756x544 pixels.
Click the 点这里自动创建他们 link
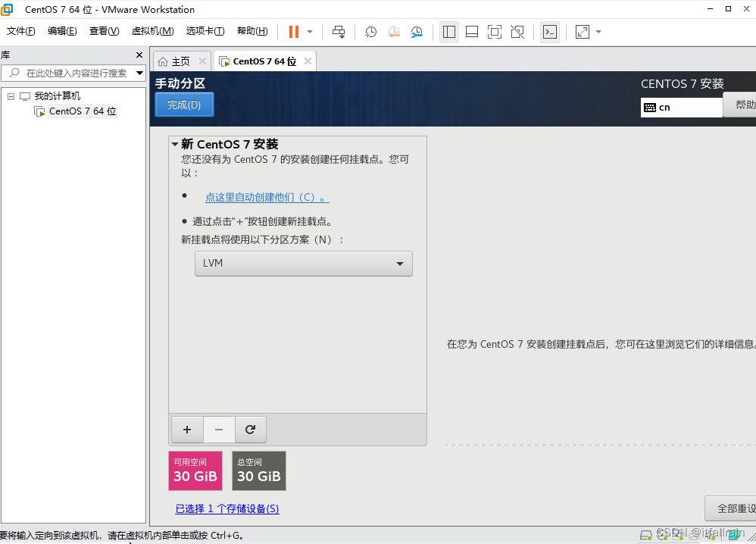tap(267, 197)
